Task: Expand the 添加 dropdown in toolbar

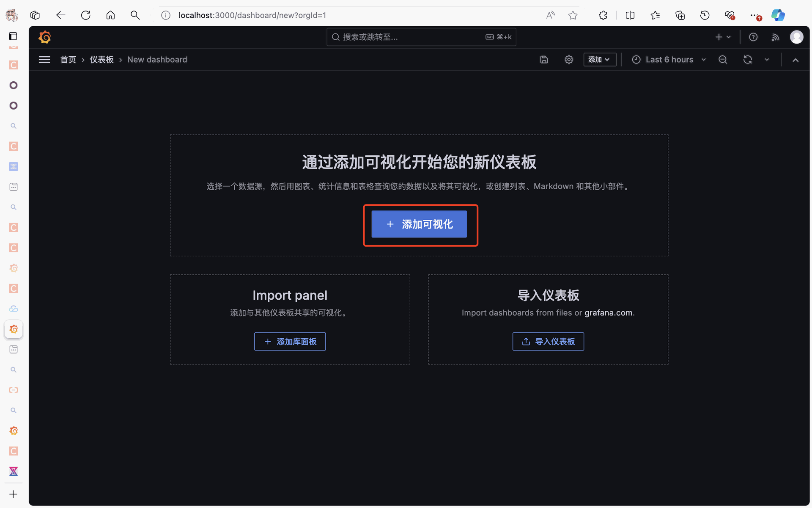Action: click(x=599, y=60)
